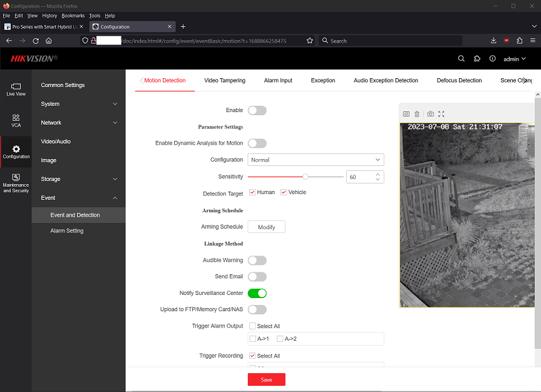Check the A->1 alarm output box
The width and height of the screenshot is (541, 392).
(x=253, y=339)
